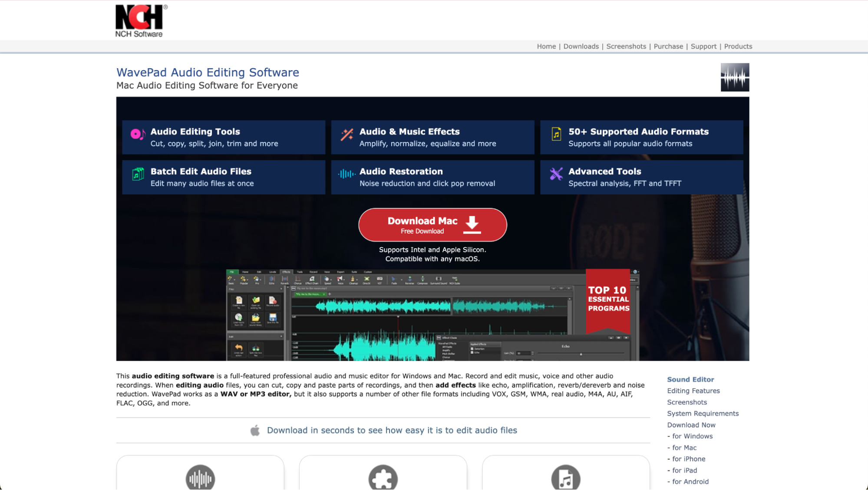Click the Apple icon beside the download text
Screen dimensions: 868x490
click(x=255, y=430)
